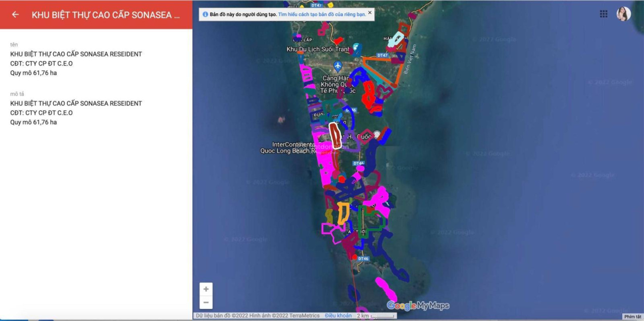This screenshot has height=321, width=644.
Task: Dismiss the user-created map notice
Action: tap(370, 13)
